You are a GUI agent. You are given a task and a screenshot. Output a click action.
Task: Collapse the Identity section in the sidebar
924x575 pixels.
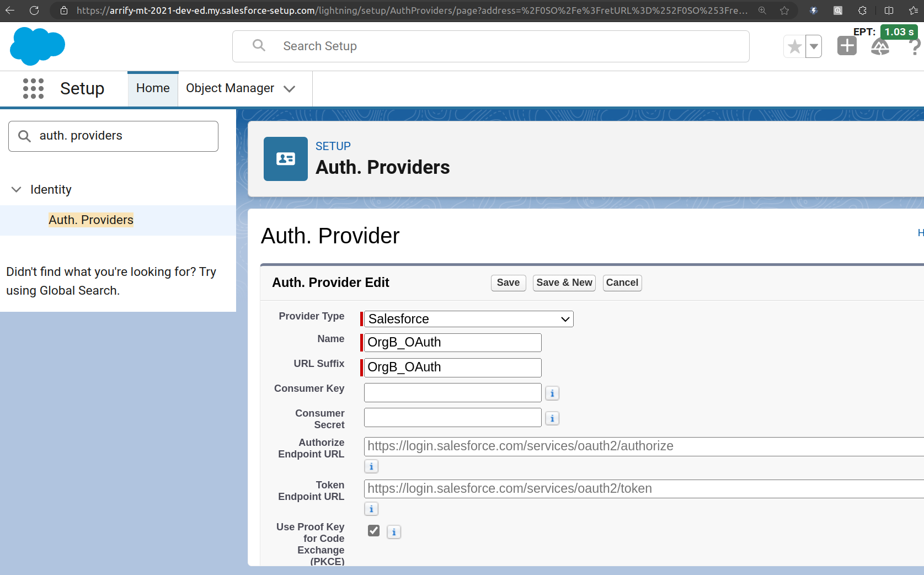[16, 189]
